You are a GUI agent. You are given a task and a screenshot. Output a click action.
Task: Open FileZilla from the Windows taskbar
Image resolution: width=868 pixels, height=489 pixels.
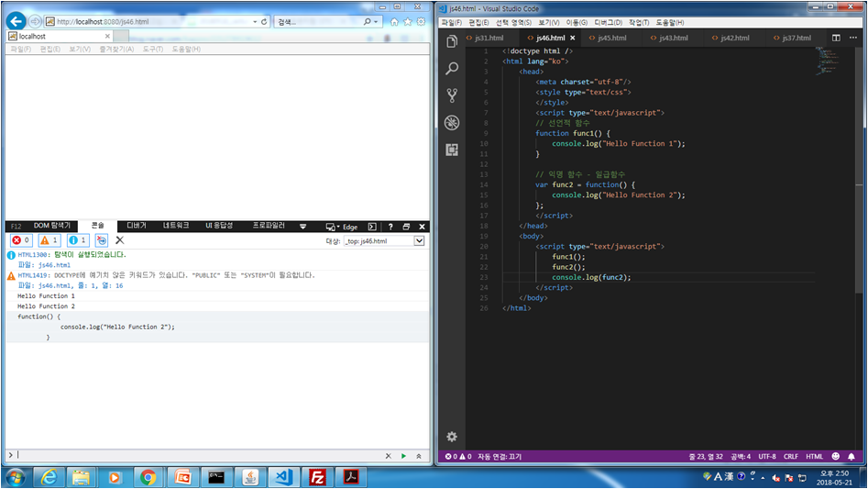317,477
